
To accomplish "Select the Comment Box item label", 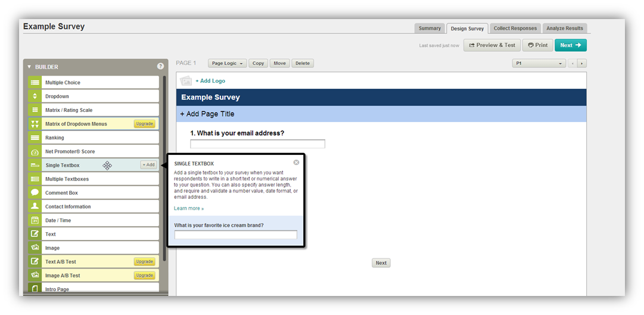I will [x=61, y=192].
